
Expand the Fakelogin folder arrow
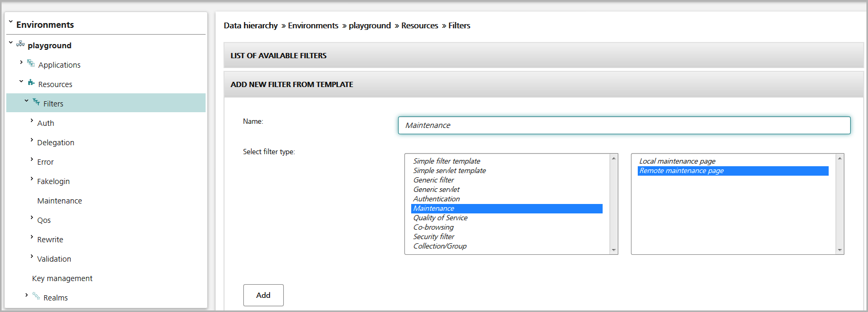[31, 178]
